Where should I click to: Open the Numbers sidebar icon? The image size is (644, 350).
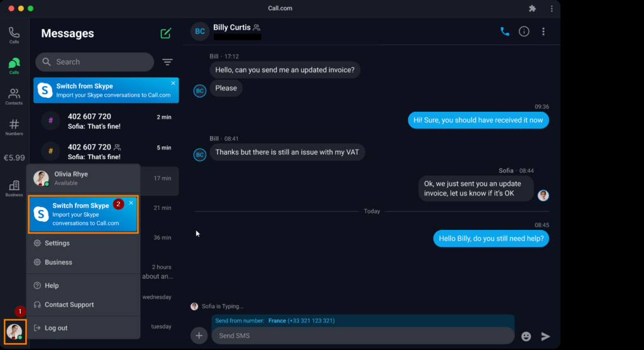(14, 126)
